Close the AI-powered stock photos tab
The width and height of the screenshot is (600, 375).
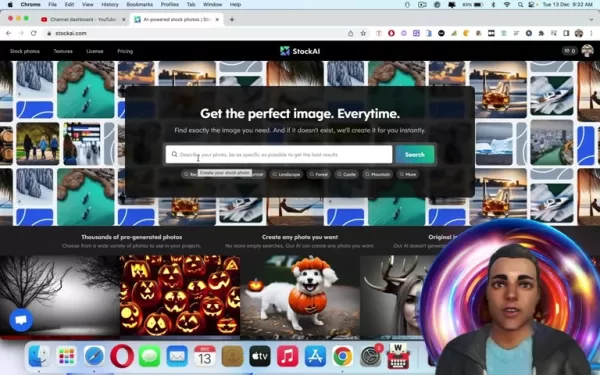pos(217,20)
